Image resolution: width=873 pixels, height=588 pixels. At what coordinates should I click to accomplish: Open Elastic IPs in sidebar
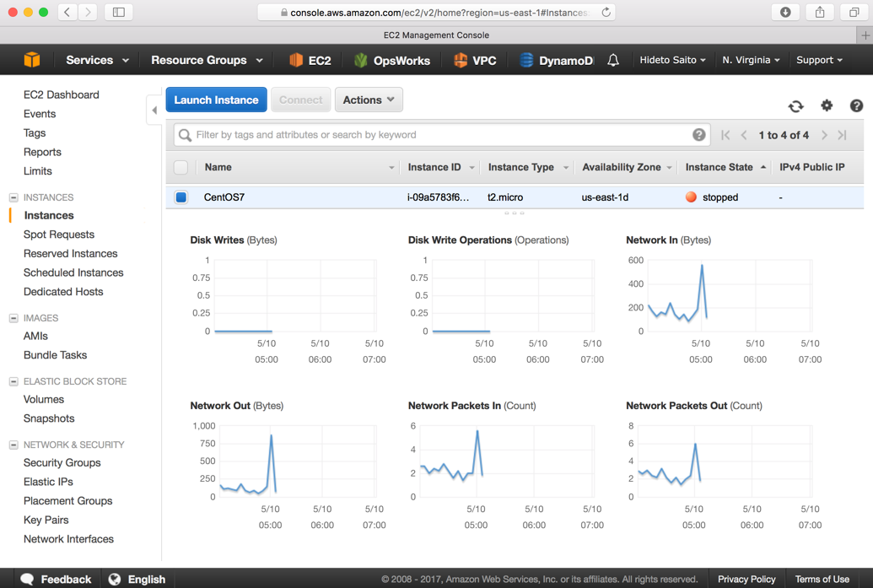(48, 482)
